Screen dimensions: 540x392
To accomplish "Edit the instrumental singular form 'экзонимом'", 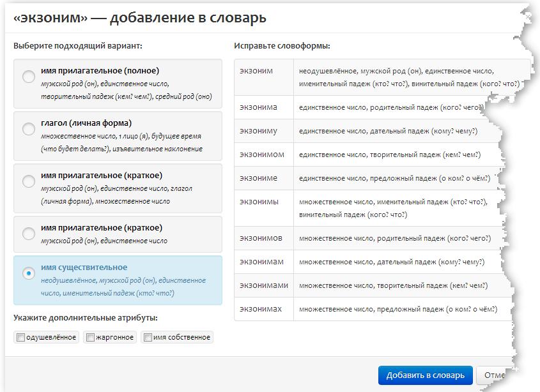I will 261,155.
